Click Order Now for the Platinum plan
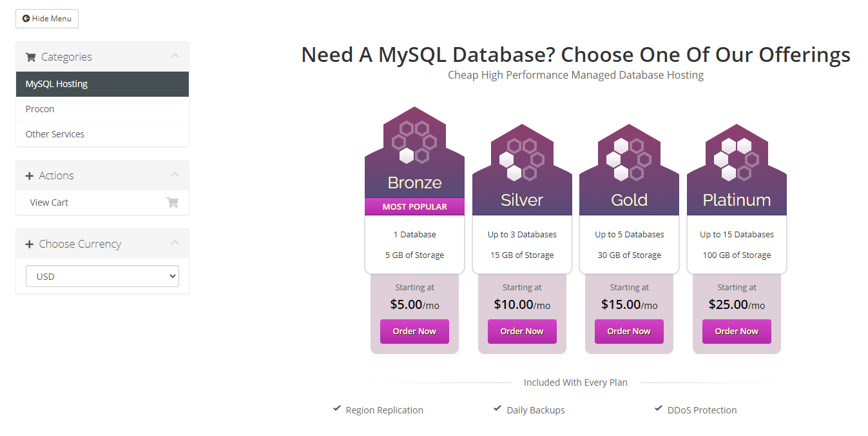 (x=737, y=332)
